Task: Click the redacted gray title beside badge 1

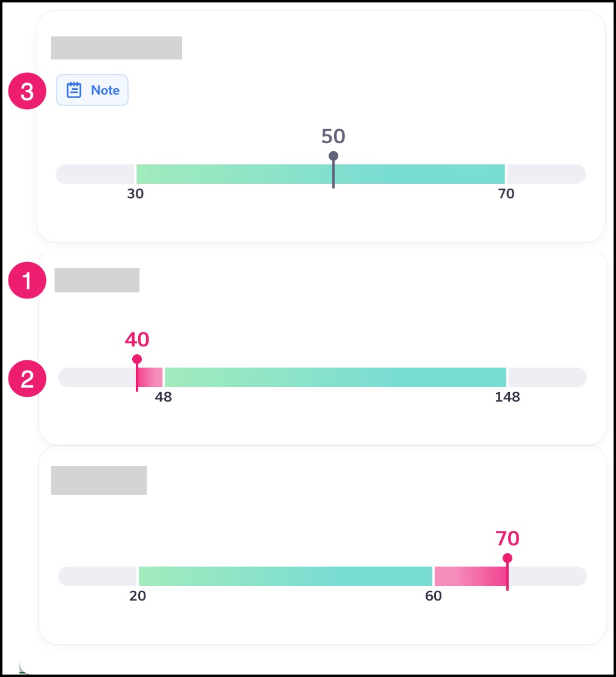Action: [x=96, y=280]
